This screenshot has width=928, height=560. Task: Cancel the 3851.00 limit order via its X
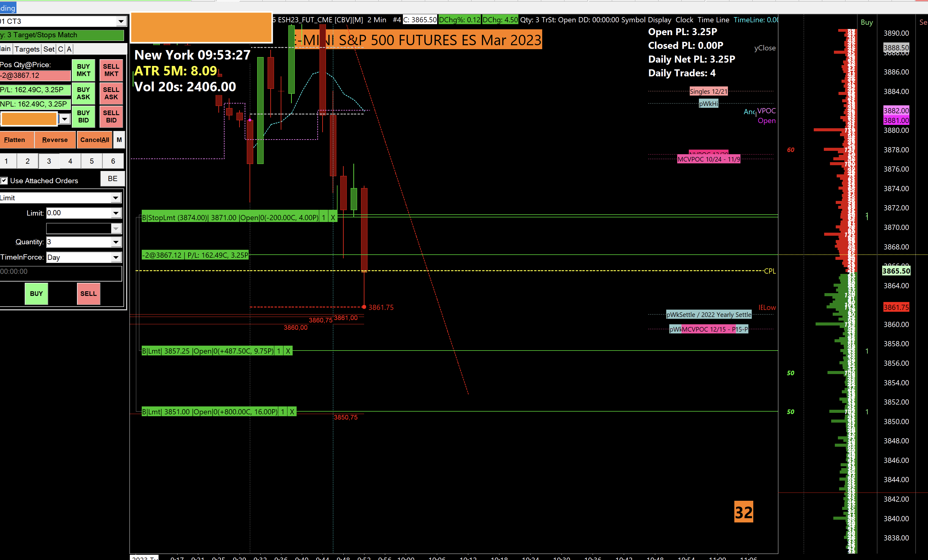[291, 412]
